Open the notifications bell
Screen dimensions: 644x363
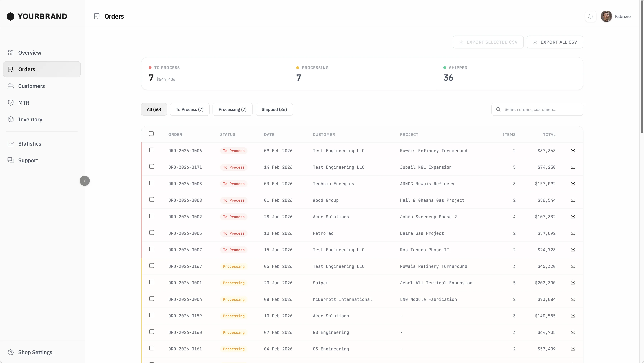tap(591, 17)
